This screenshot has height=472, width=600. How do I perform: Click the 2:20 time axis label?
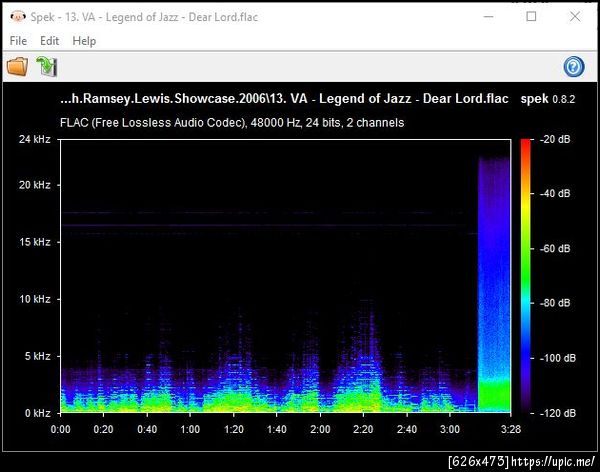pos(363,429)
